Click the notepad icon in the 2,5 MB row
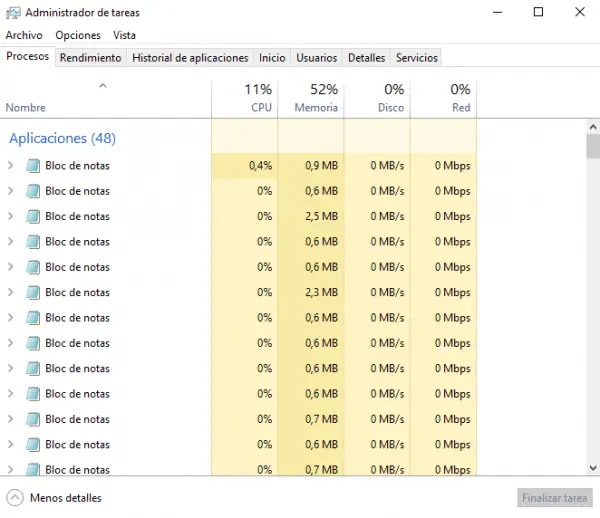 click(x=33, y=217)
